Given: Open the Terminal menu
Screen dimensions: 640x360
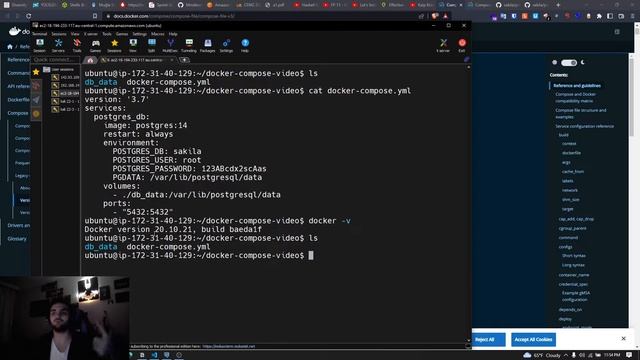Looking at the screenshot, I should [x=40, y=34].
